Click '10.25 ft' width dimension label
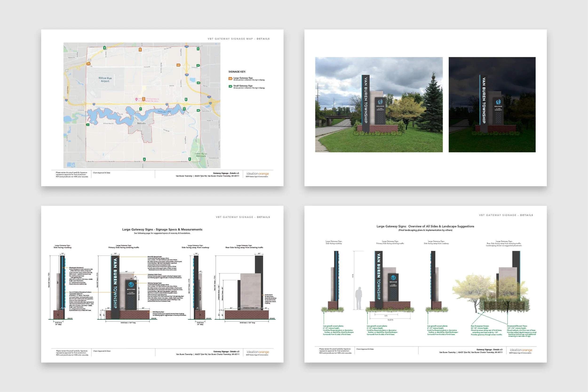 point(390,320)
